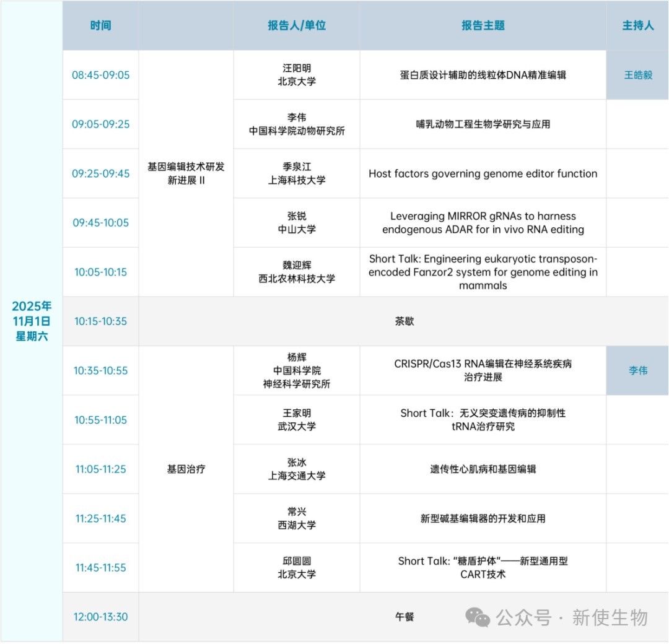
Task: Click speaker 魏迎辉 西北农林科技大学
Action: click(x=296, y=272)
